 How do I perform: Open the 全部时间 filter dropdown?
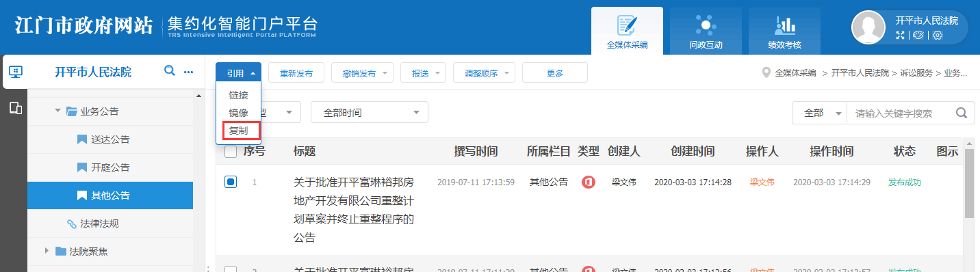pyautogui.click(x=370, y=113)
